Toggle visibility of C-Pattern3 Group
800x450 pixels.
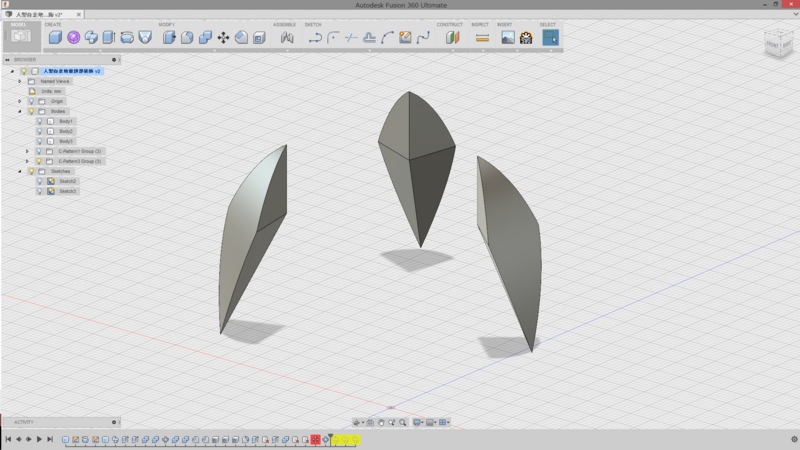click(x=39, y=161)
